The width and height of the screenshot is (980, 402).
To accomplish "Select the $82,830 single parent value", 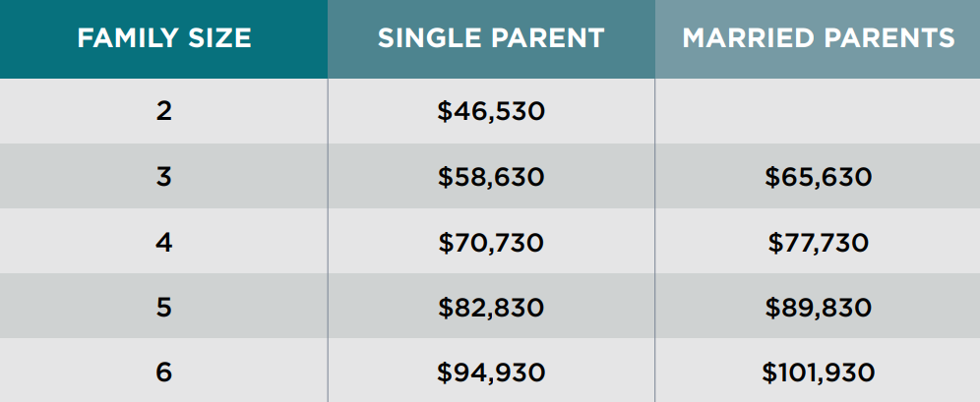I will click(491, 307).
